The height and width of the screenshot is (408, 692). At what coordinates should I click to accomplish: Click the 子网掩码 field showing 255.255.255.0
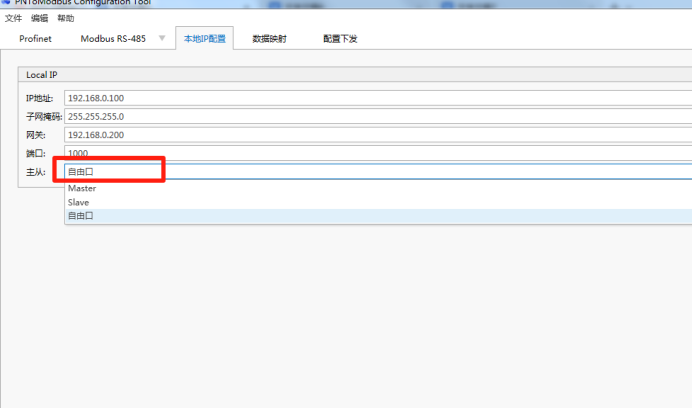(378, 117)
